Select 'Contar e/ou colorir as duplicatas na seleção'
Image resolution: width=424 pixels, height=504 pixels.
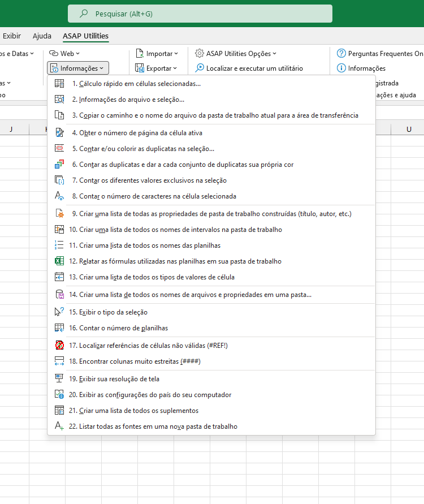pos(211,149)
